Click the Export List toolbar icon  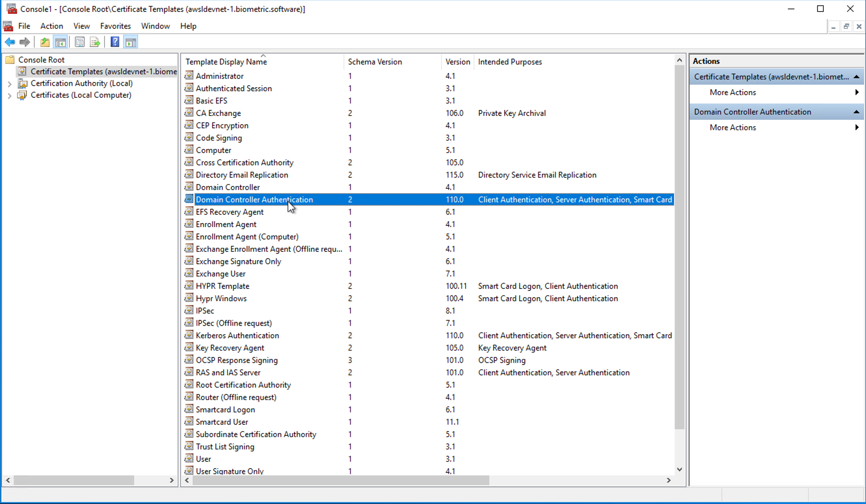pos(95,42)
